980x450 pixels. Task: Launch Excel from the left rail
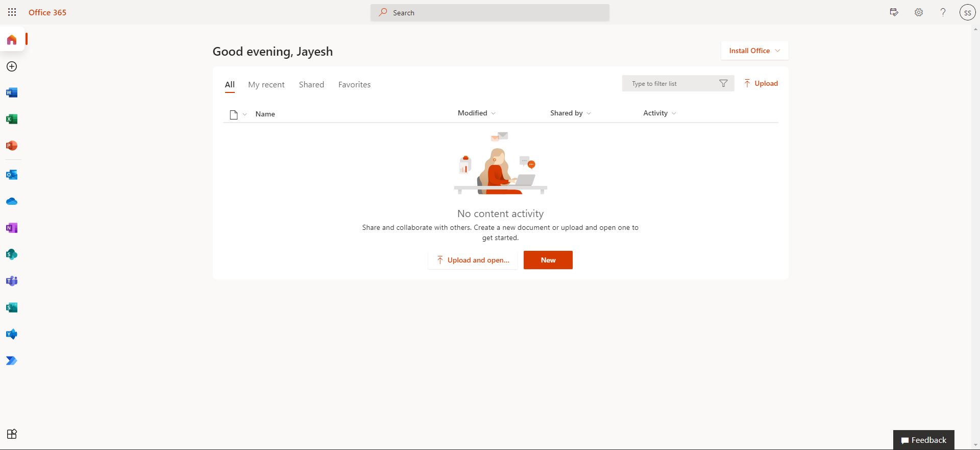point(12,119)
